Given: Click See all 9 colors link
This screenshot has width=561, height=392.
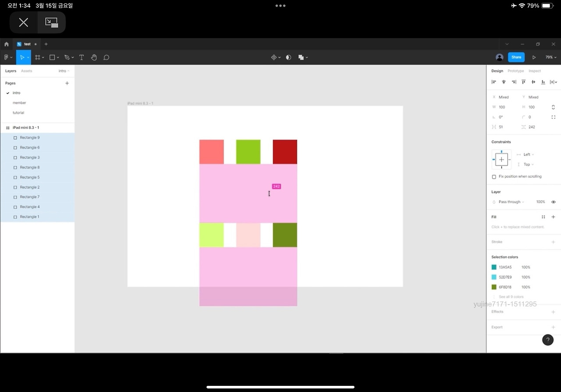Looking at the screenshot, I should click(x=512, y=297).
